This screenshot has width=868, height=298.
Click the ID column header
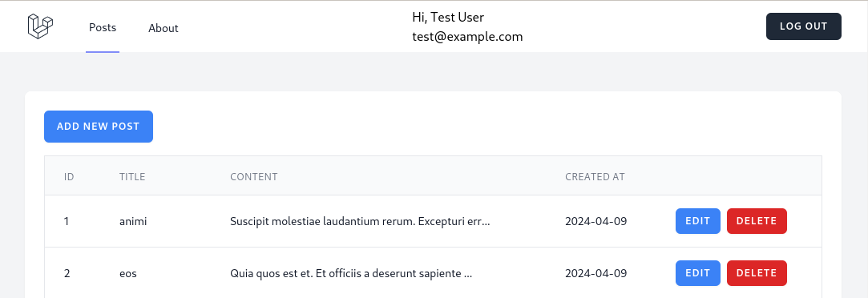point(69,177)
